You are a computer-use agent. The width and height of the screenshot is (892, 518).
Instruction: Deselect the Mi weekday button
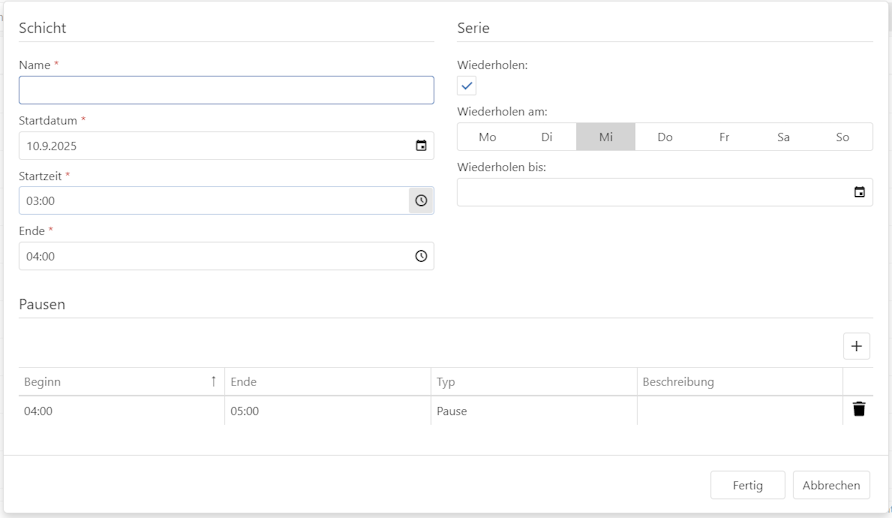click(606, 137)
